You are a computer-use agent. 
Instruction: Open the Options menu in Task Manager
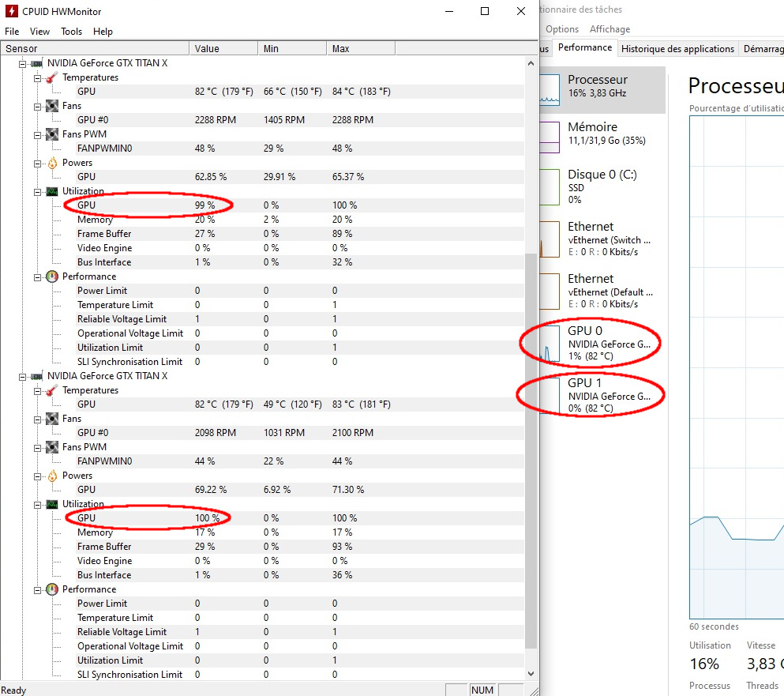pos(562,29)
